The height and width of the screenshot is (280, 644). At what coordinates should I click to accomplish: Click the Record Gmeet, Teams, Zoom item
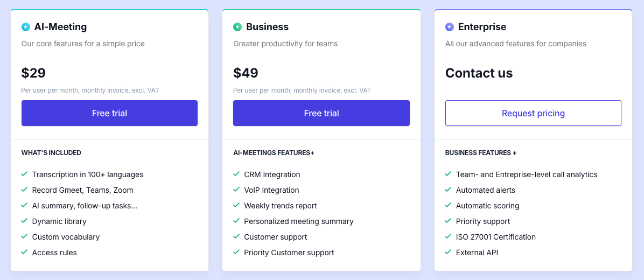(x=82, y=190)
